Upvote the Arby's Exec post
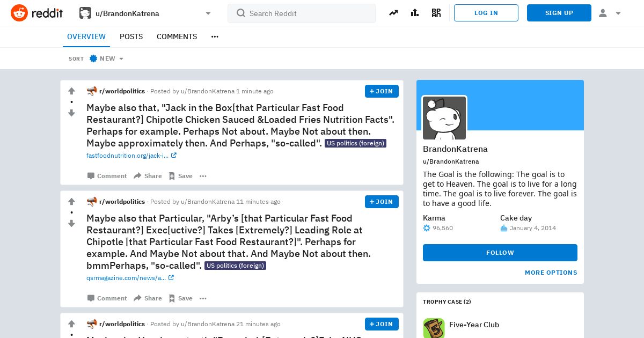The width and height of the screenshot is (644, 338). (x=71, y=202)
